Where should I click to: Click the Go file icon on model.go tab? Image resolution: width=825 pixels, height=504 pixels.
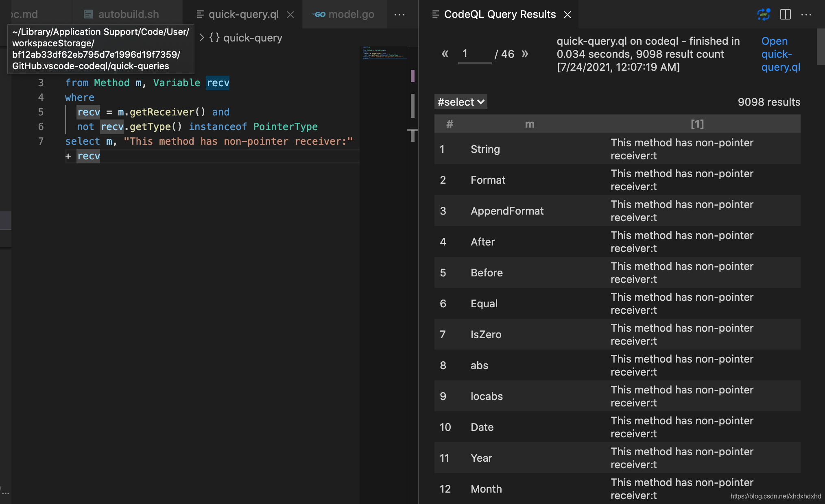319,14
